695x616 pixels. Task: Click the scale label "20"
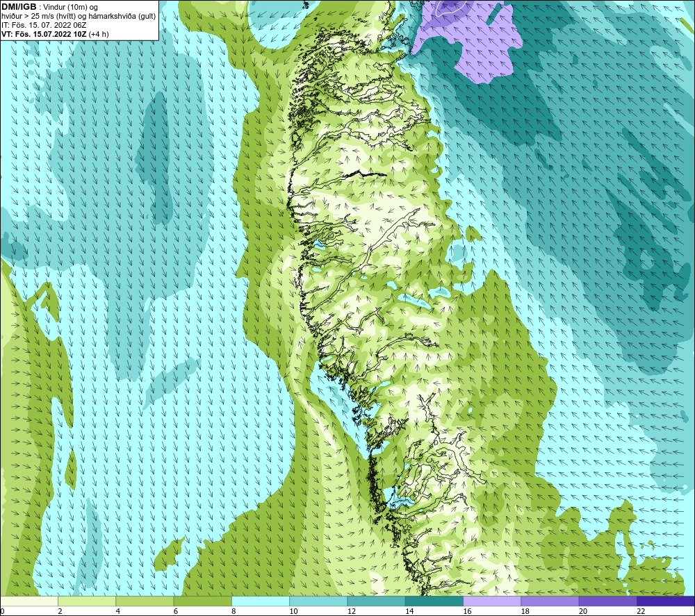(x=583, y=611)
